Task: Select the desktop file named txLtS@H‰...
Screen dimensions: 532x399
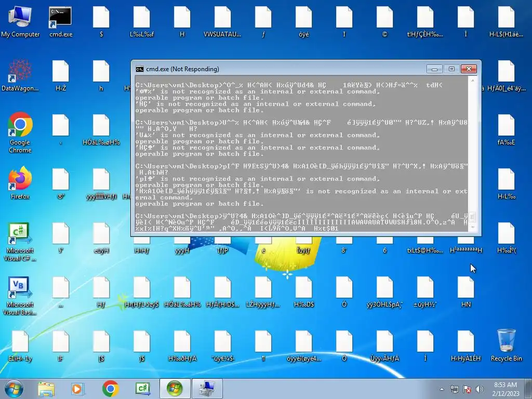Action: [425, 246]
